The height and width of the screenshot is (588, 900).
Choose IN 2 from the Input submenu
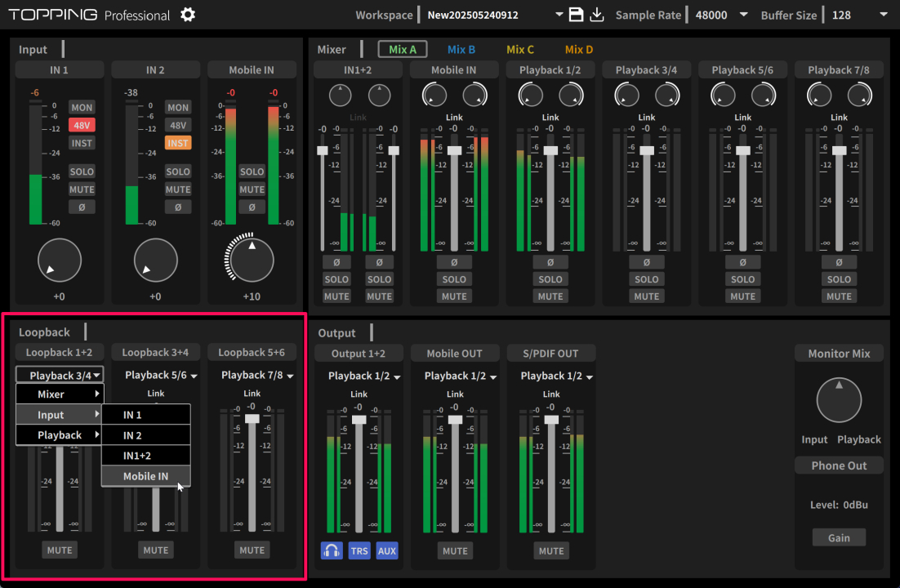tap(146, 435)
